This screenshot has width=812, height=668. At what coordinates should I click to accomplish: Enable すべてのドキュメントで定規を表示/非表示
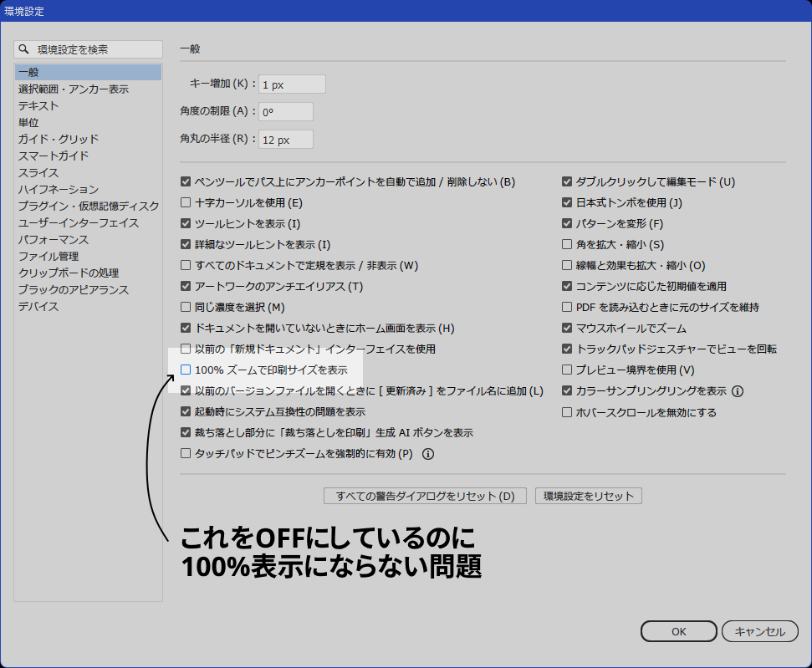pos(186,265)
